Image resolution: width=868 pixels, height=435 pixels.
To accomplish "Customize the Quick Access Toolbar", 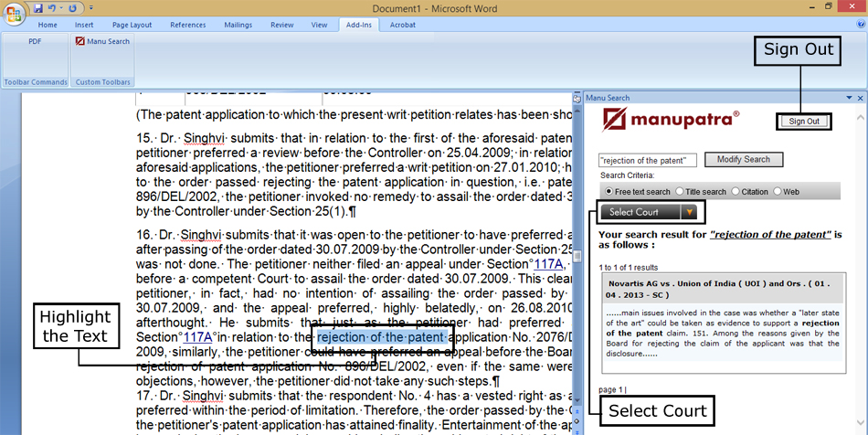I will click(91, 8).
